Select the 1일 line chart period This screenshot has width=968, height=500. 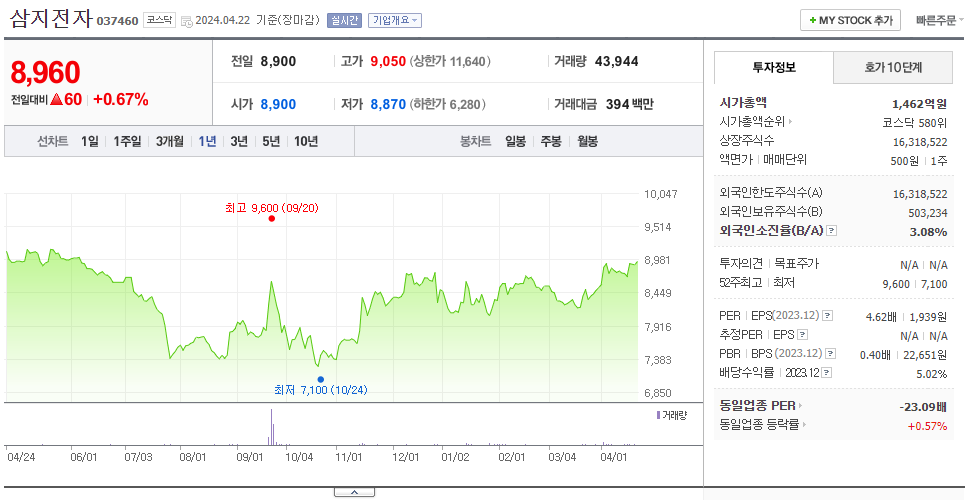tap(90, 141)
